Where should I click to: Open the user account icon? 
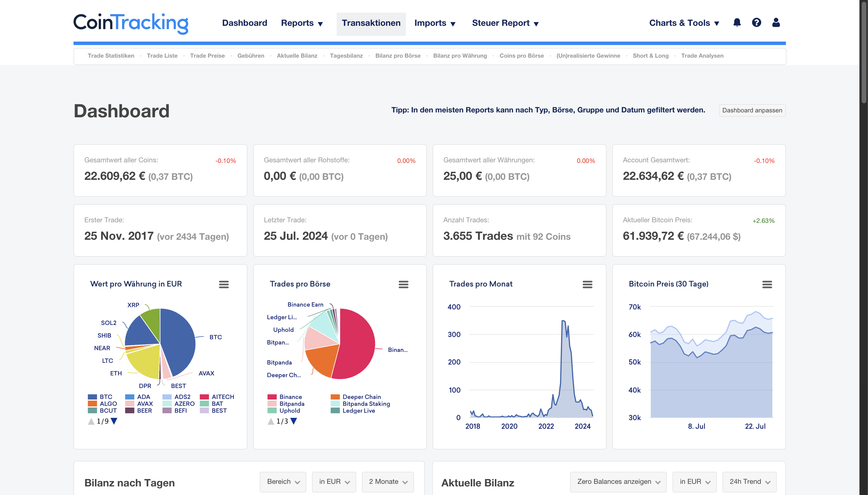[x=776, y=23]
